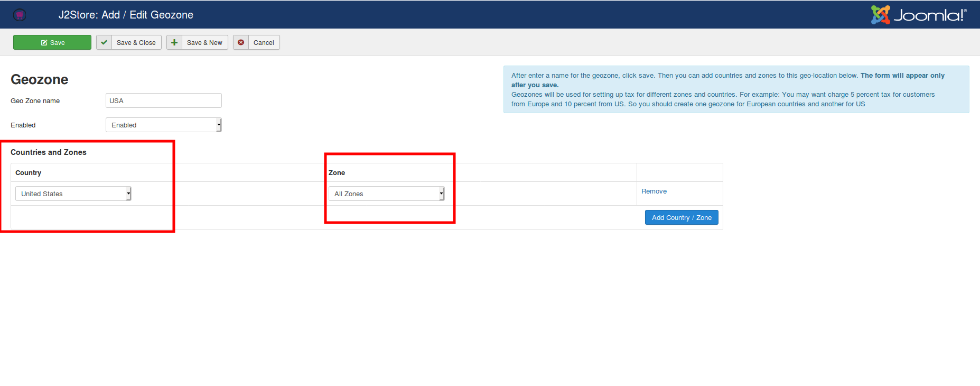Click the blue geozone help message
The width and height of the screenshot is (980, 386).
click(x=736, y=89)
